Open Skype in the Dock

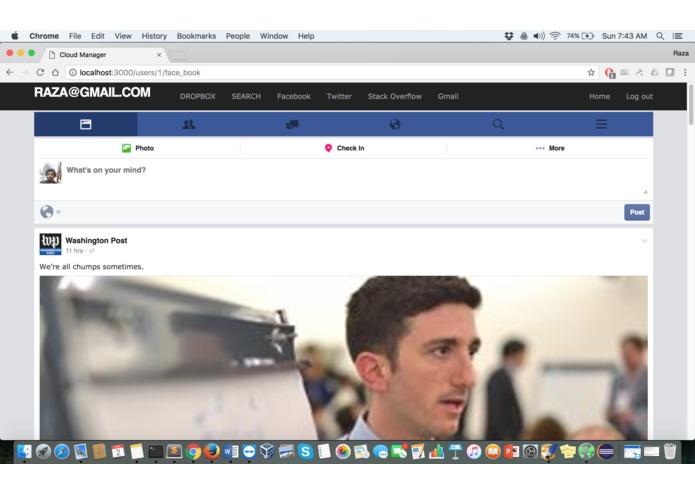point(305,451)
